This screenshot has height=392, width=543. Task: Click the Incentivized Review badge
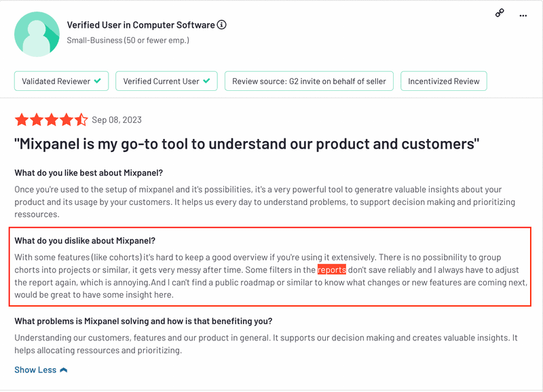click(443, 81)
